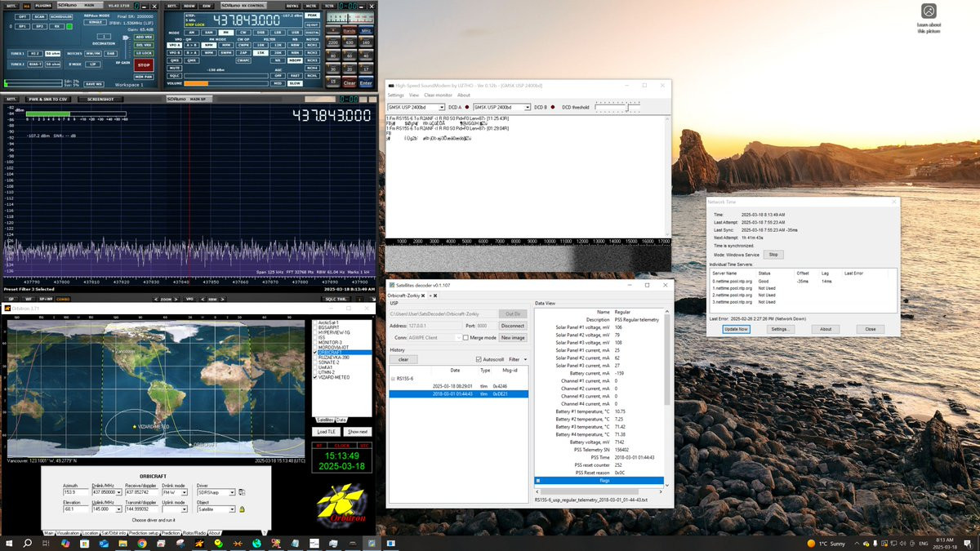Collapse the RS15S-6 history group
980x551 pixels.
[x=393, y=379]
